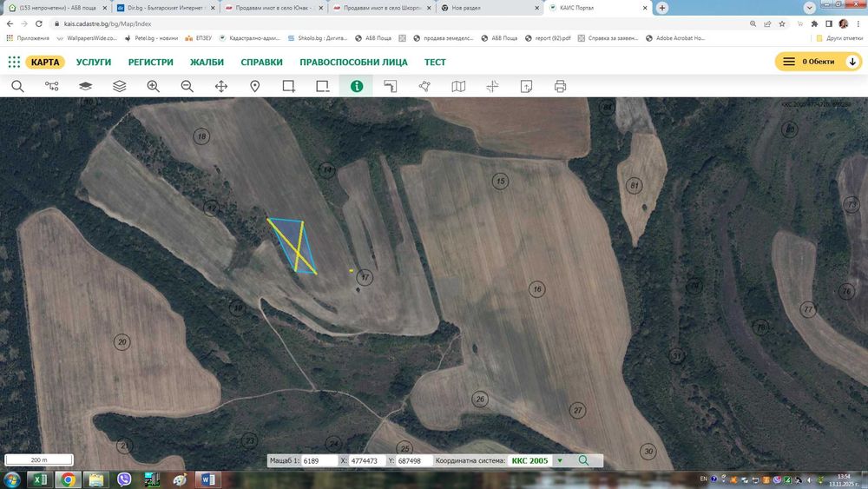Click the Y coordinate input field

point(414,460)
